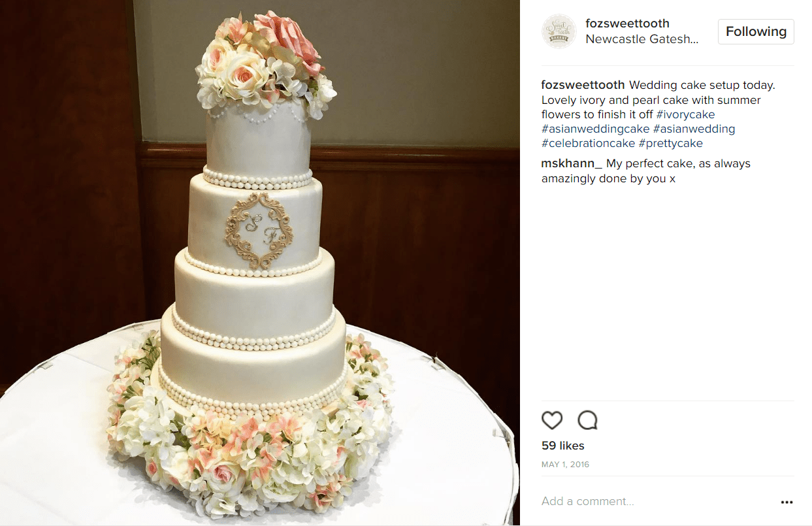Open Newcastle Gateshead location link

tap(642, 39)
